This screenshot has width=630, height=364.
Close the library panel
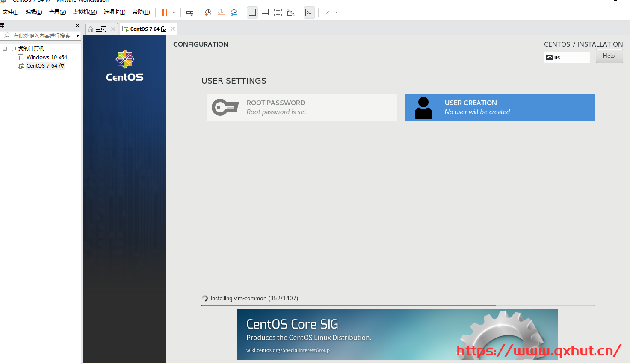coord(77,26)
